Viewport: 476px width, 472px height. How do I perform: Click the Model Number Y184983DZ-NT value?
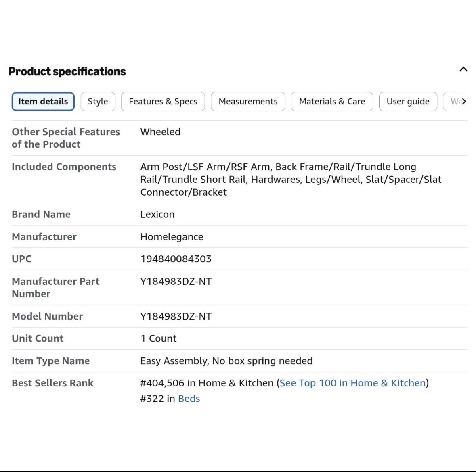[x=176, y=316]
